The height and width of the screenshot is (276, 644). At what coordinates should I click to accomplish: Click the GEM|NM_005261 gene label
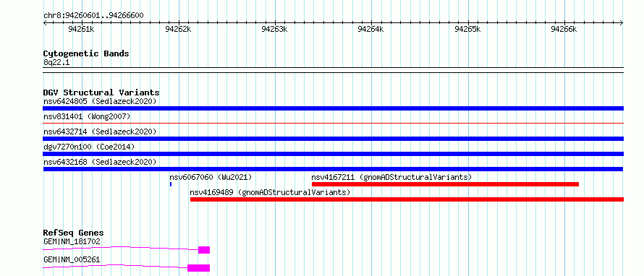pyautogui.click(x=72, y=259)
